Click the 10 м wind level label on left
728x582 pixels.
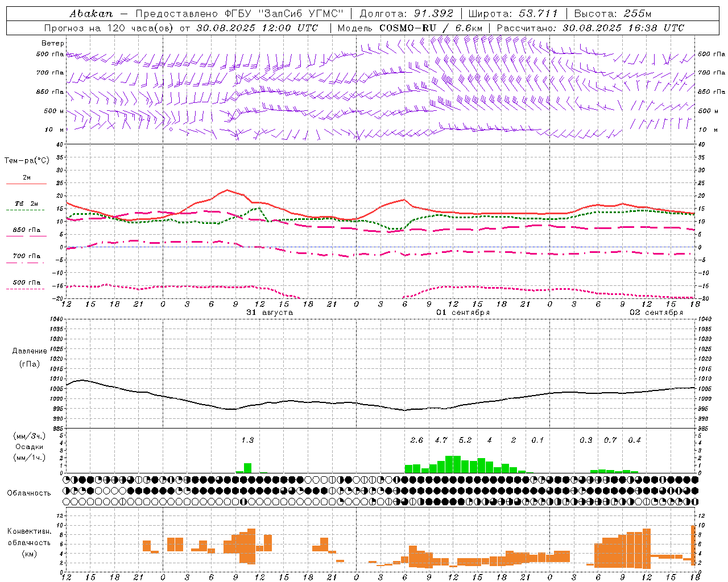55,130
